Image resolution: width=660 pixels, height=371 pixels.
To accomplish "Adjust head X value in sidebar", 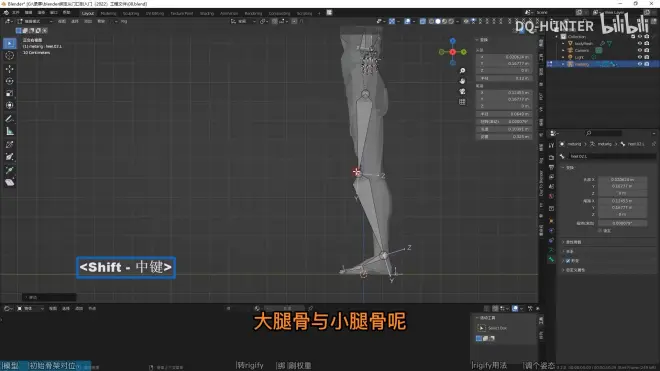I will (504, 57).
